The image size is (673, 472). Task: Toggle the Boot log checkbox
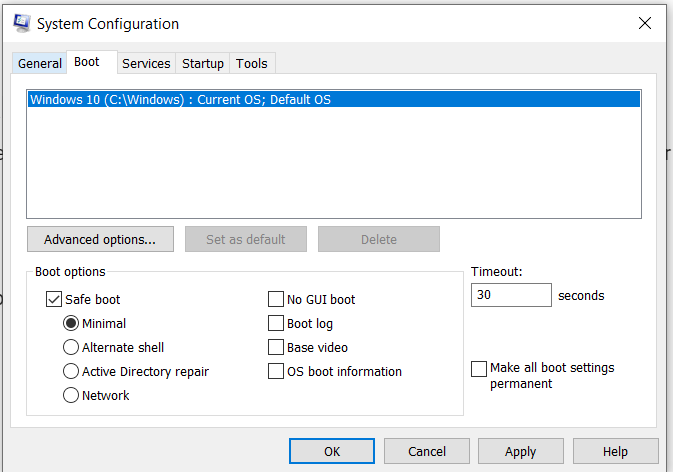(276, 323)
